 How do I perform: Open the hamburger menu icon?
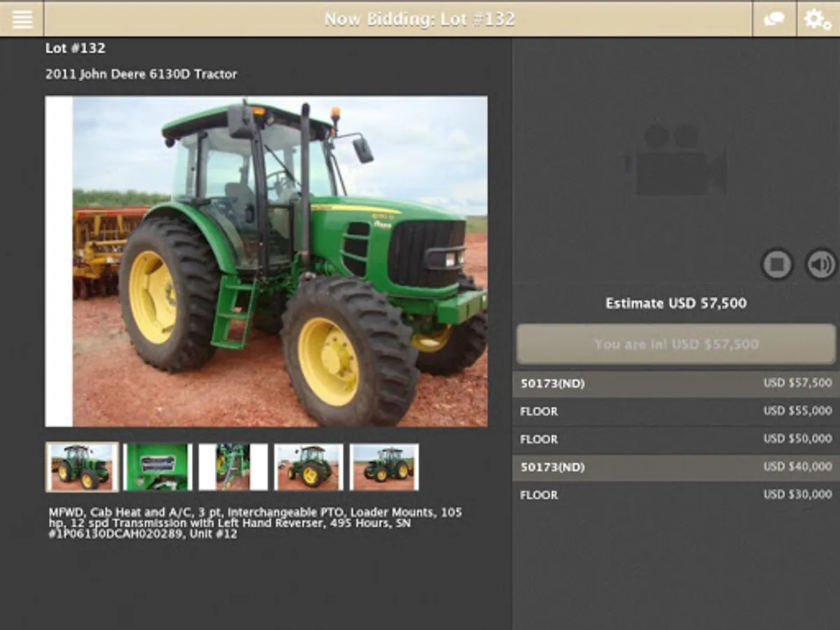tap(22, 19)
